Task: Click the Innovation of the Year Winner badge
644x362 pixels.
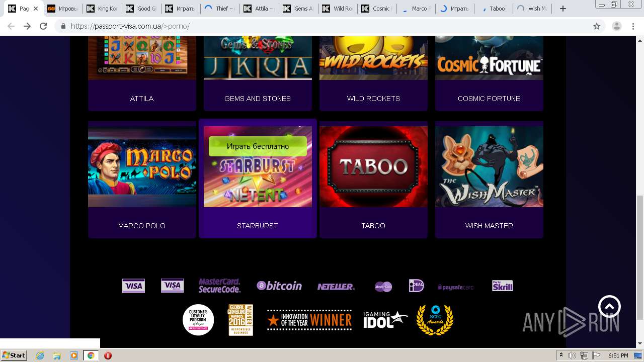Action: coord(309,320)
